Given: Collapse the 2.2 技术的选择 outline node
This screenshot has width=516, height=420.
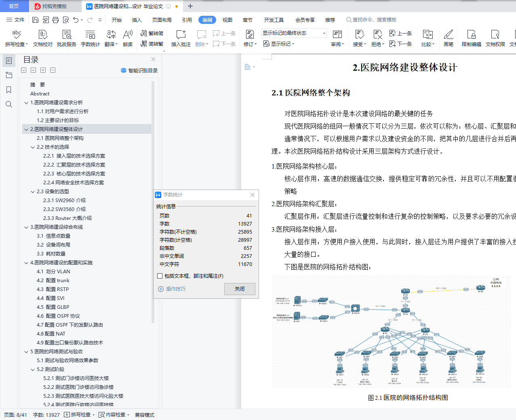Looking at the screenshot, I should click(33, 147).
